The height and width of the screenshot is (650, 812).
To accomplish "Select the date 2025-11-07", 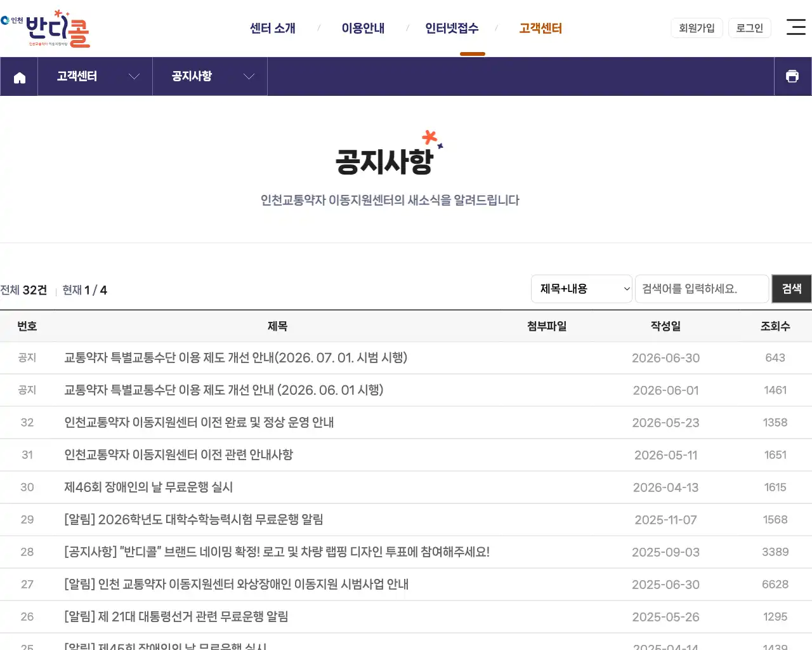I will 665,520.
